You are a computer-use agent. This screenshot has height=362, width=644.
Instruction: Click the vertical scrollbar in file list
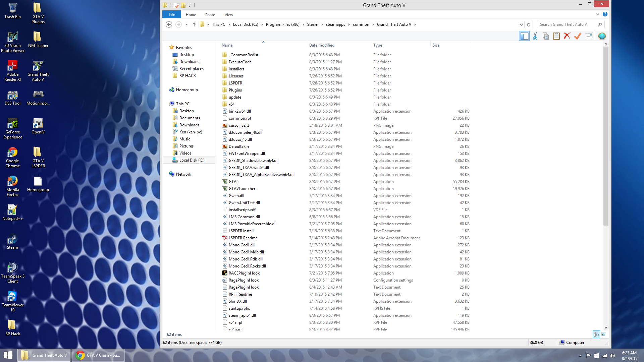(606, 134)
